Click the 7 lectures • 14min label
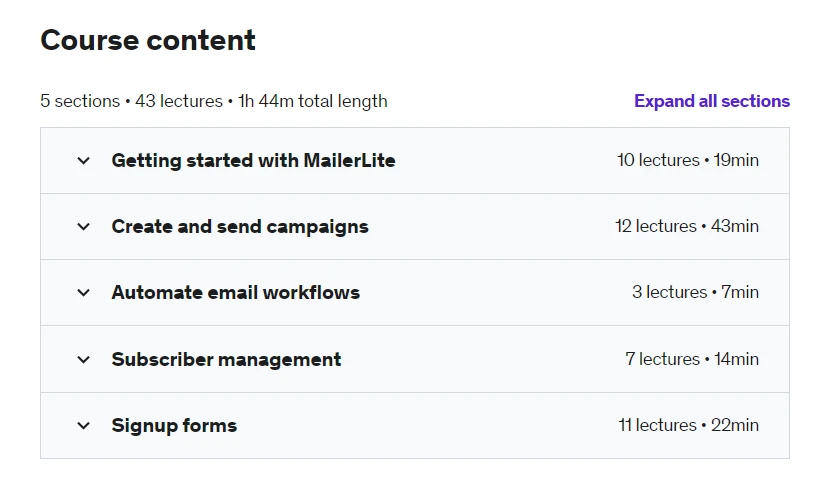Screen dimensions: 823x481 (691, 360)
